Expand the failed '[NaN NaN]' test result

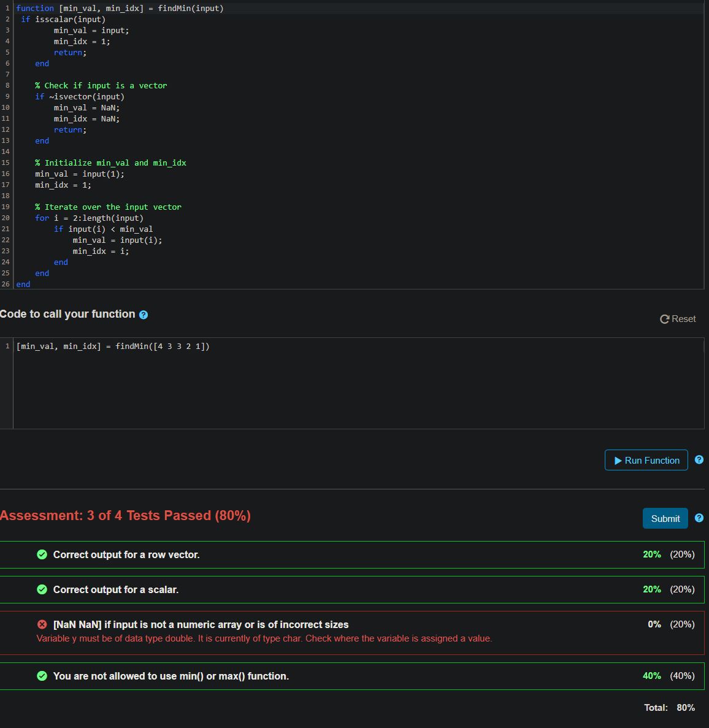click(x=201, y=624)
